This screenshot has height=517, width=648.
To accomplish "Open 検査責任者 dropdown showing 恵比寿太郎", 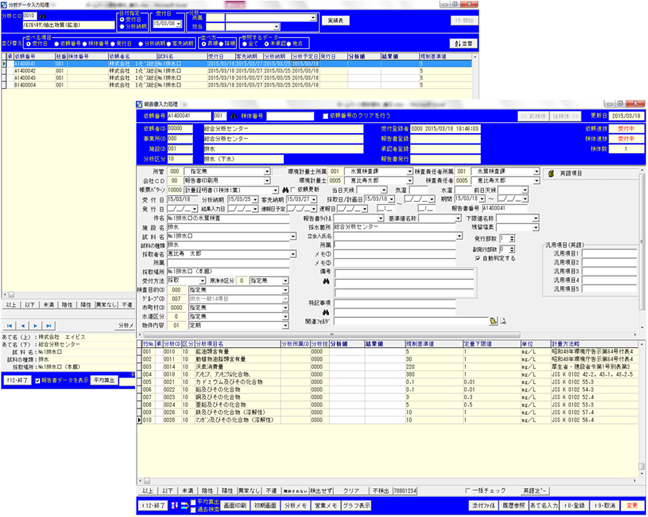I will 536,181.
